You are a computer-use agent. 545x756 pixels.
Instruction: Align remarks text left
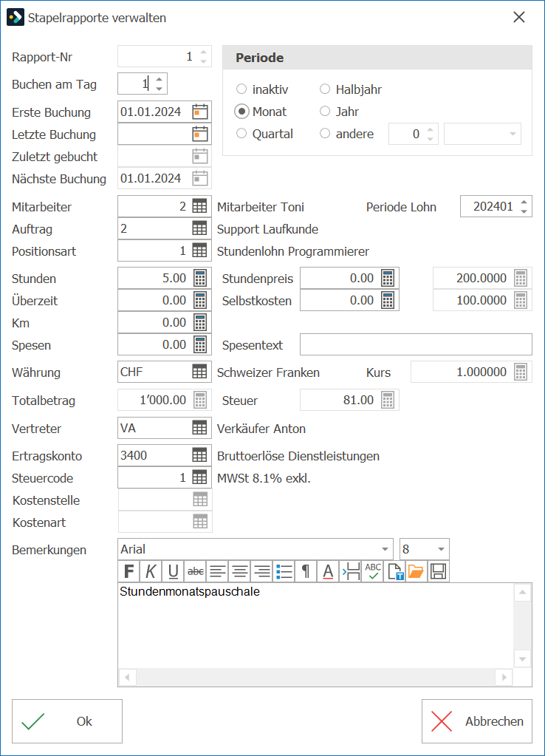(x=217, y=571)
